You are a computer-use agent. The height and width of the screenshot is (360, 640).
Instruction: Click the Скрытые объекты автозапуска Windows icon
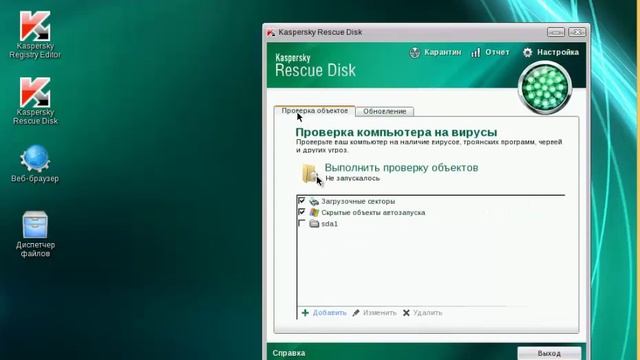click(314, 213)
